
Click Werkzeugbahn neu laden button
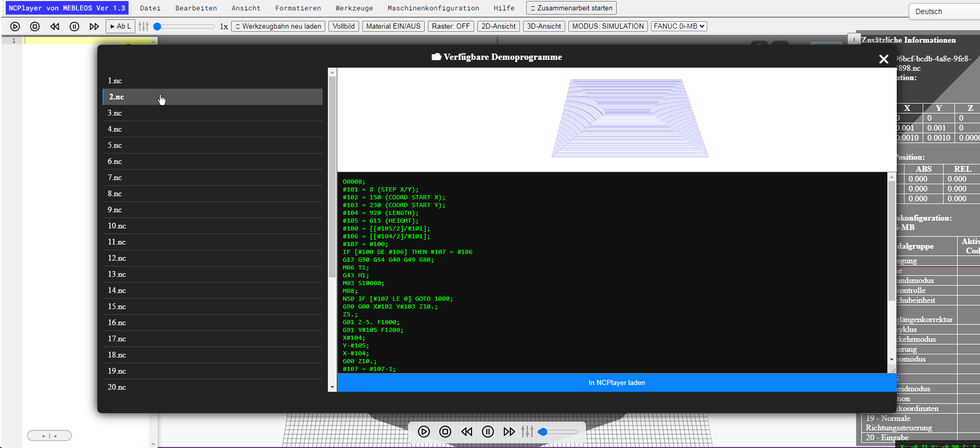(278, 26)
